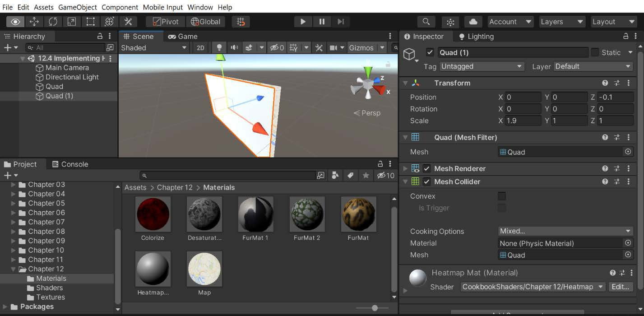Toggle scene grid visibility icon

pos(294,47)
